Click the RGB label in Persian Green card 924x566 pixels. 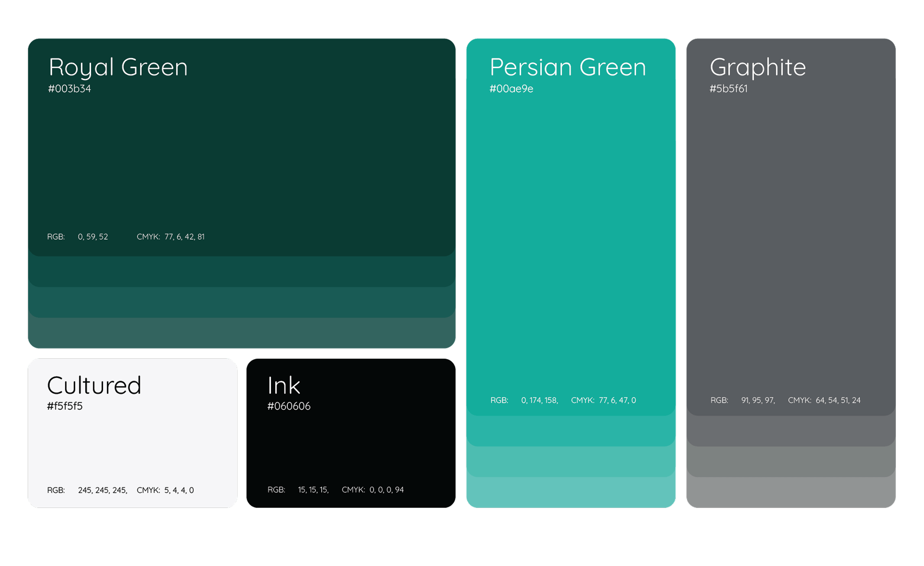499,400
